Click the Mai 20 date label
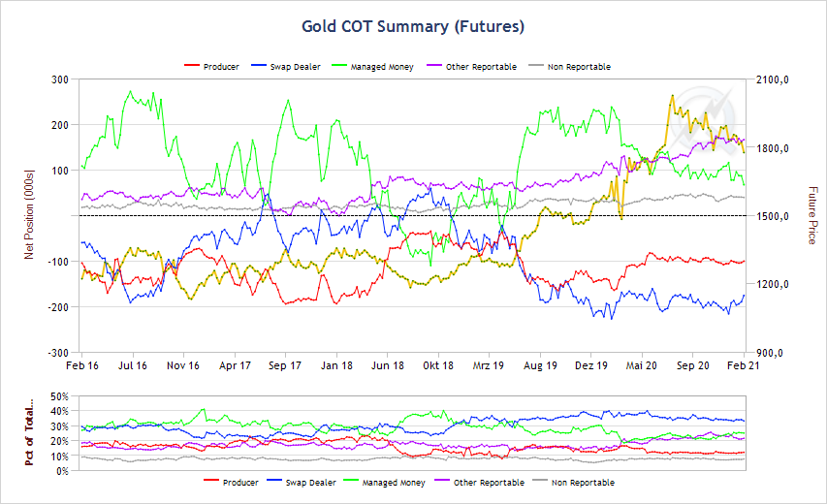This screenshot has width=827, height=504. pos(642,365)
